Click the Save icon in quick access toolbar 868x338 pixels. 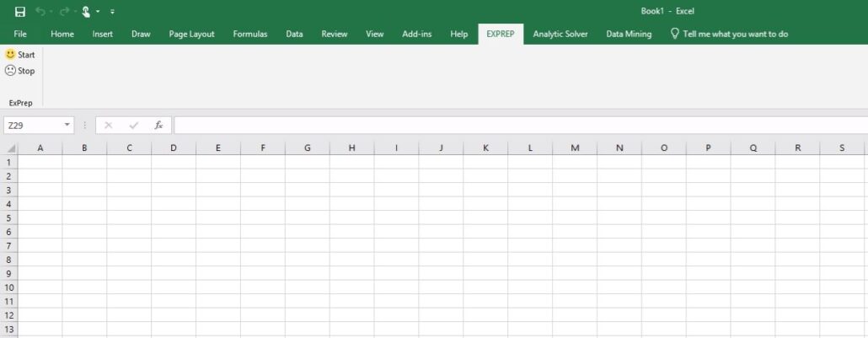20,12
